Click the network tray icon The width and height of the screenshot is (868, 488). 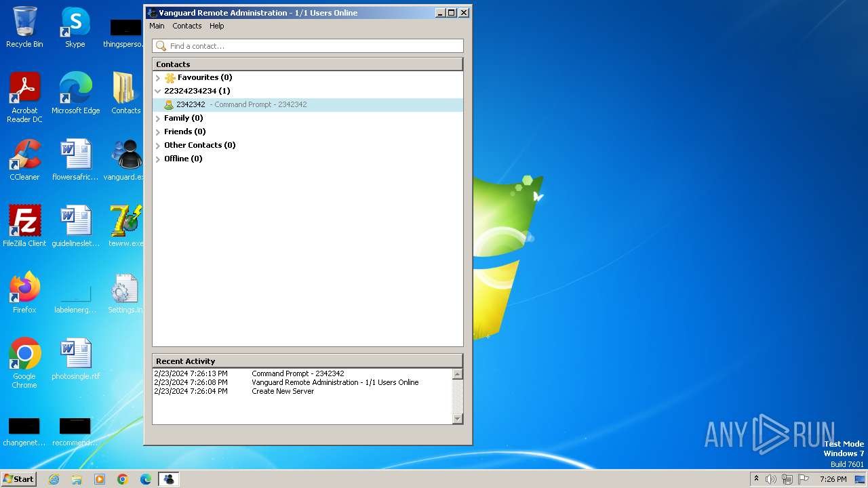[x=787, y=479]
